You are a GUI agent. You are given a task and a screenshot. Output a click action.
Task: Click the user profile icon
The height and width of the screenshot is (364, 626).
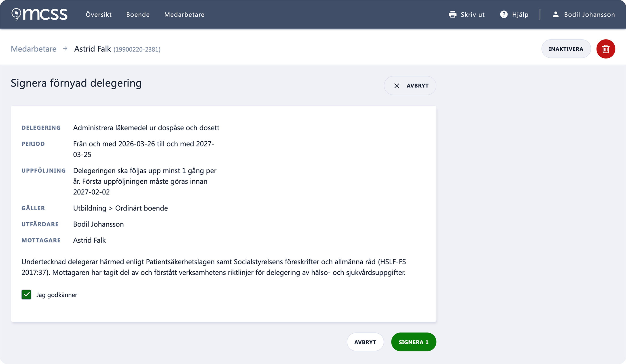coord(556,14)
